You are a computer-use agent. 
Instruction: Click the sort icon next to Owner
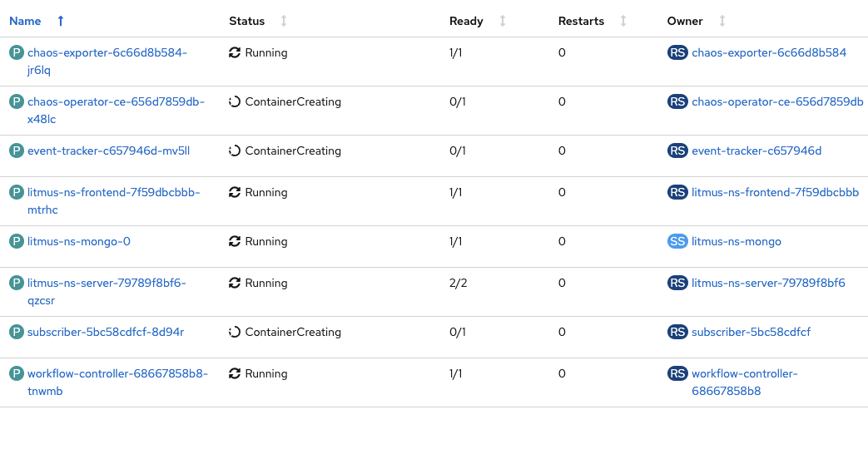tap(722, 21)
